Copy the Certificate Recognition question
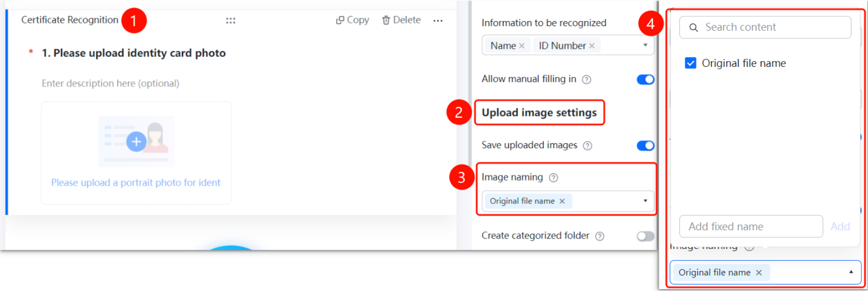This screenshot has height=291, width=868. (352, 20)
